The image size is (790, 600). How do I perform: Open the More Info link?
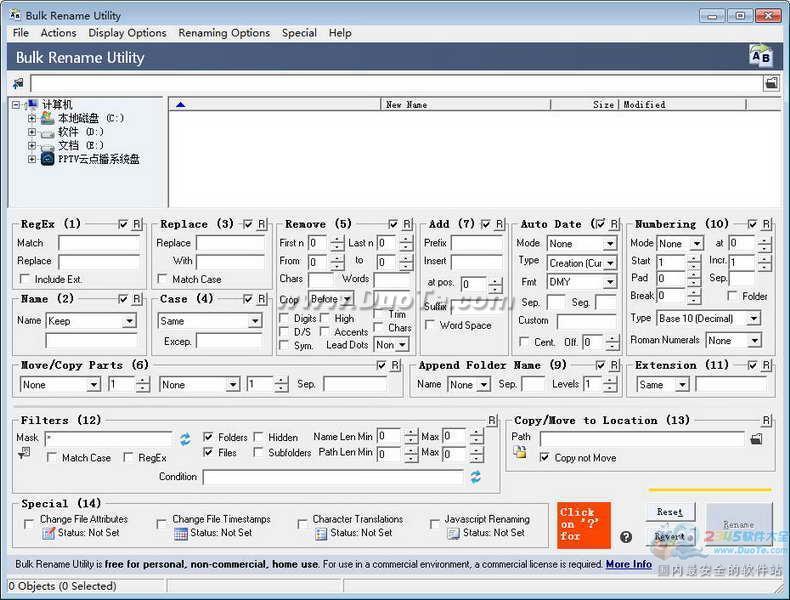pos(628,564)
